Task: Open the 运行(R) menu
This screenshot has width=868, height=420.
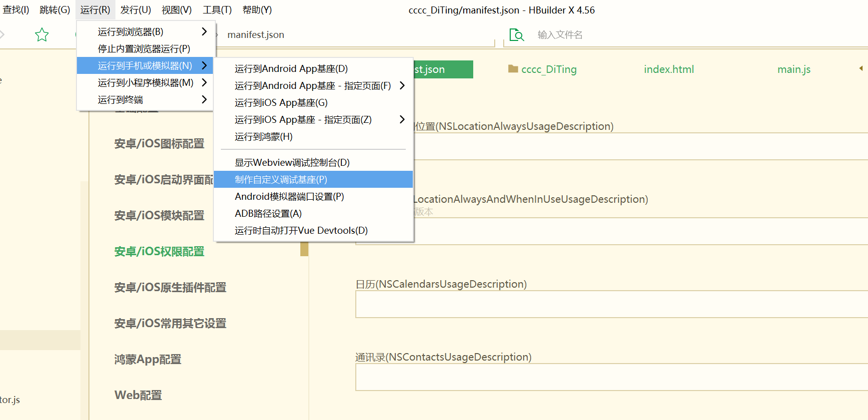Action: tap(95, 10)
